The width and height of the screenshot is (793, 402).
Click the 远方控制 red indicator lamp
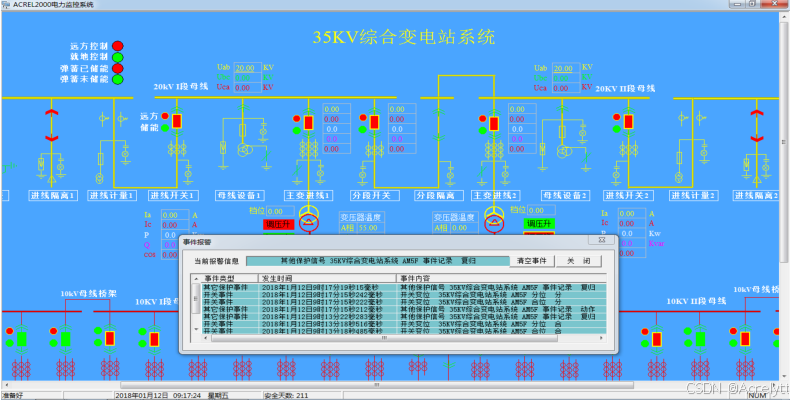tap(117, 47)
